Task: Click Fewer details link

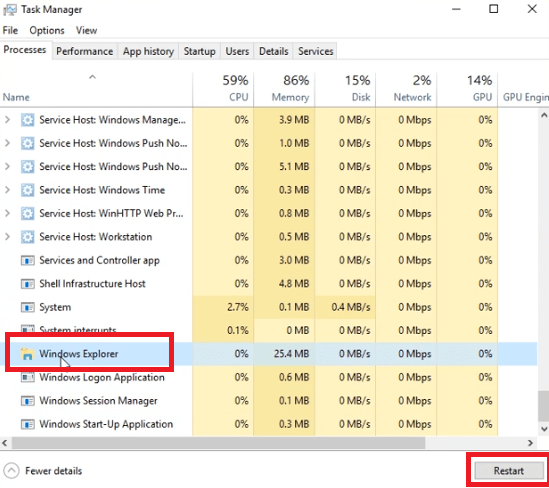Action: coord(54,471)
